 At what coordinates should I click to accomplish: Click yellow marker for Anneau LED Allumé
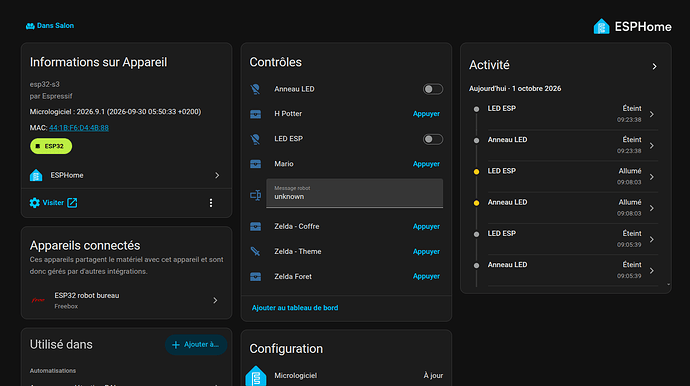(476, 203)
